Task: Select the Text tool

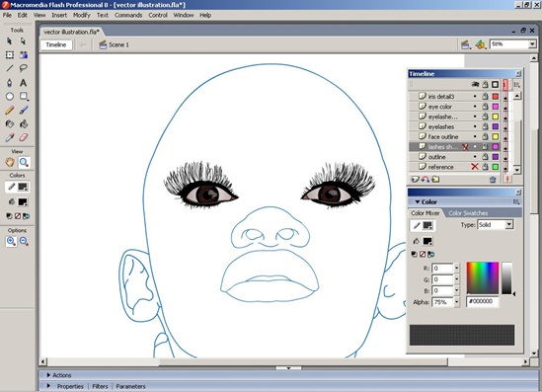Action: click(x=23, y=83)
